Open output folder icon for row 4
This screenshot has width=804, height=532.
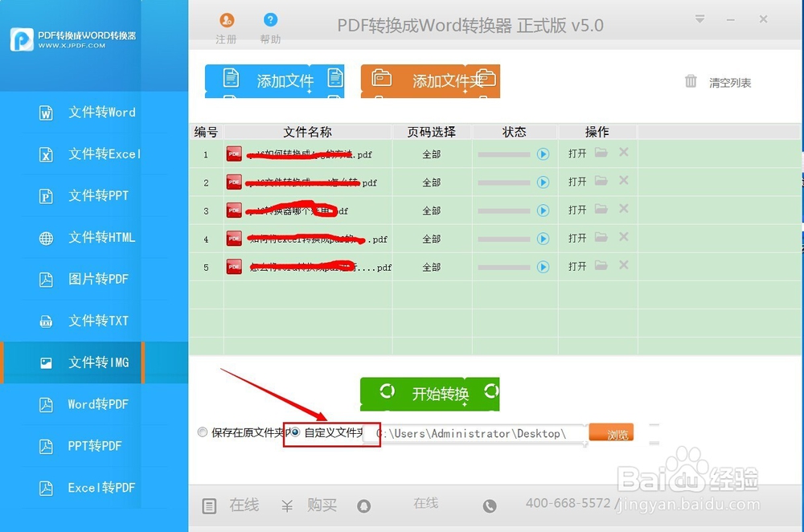click(x=601, y=237)
